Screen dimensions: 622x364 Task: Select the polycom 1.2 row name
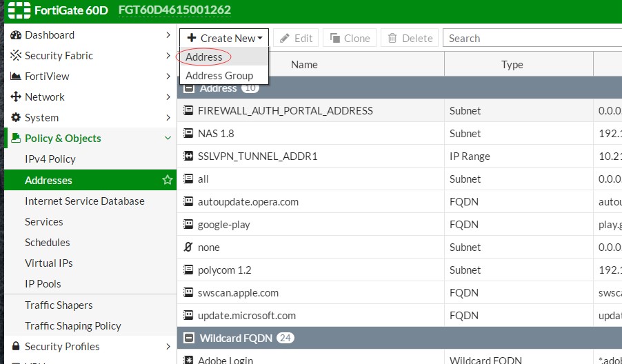225,270
